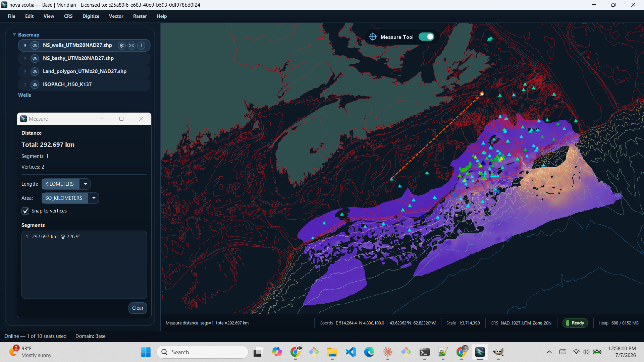Open the Area units dropdown arrow
The width and height of the screenshot is (644, 362).
[x=94, y=198]
